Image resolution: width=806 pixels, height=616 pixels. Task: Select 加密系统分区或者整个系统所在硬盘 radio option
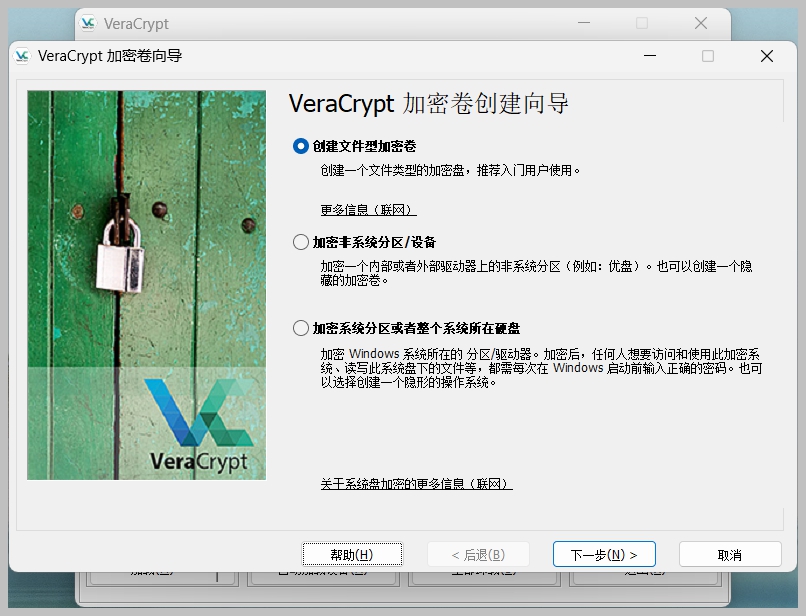click(301, 328)
